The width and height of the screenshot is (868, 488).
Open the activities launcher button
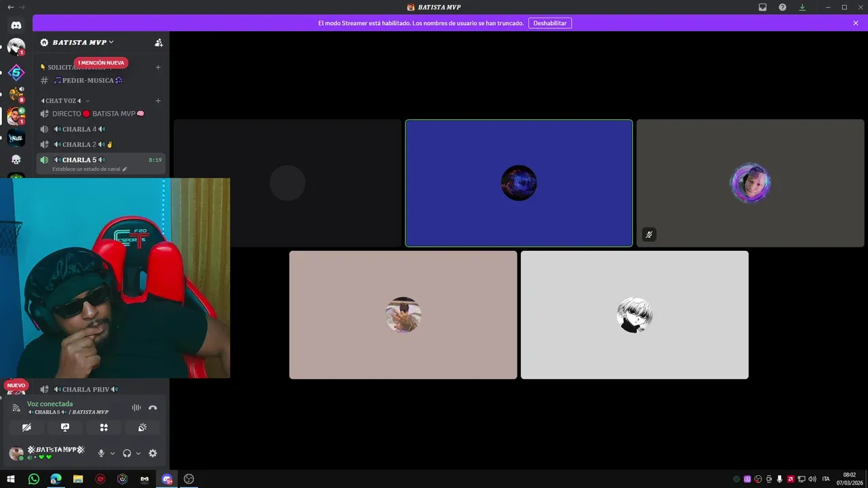tap(104, 428)
